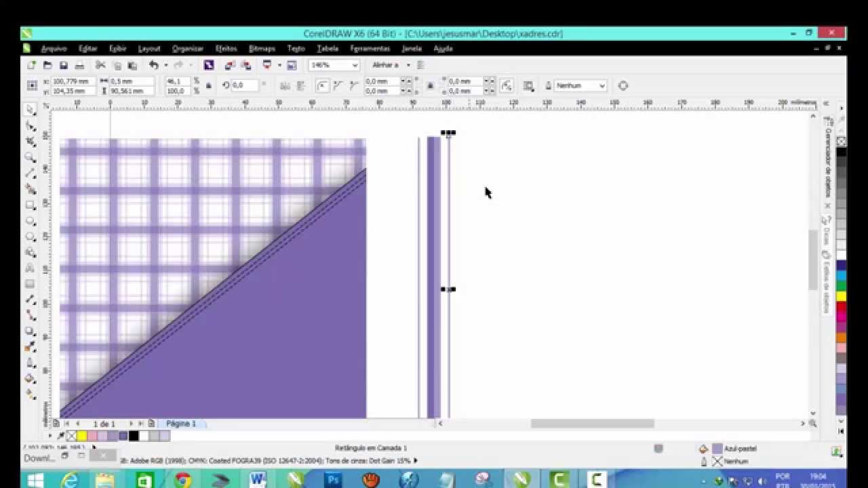Open the Gerenciador de objetos docker tab
This screenshot has height=488, width=868.
[828, 156]
